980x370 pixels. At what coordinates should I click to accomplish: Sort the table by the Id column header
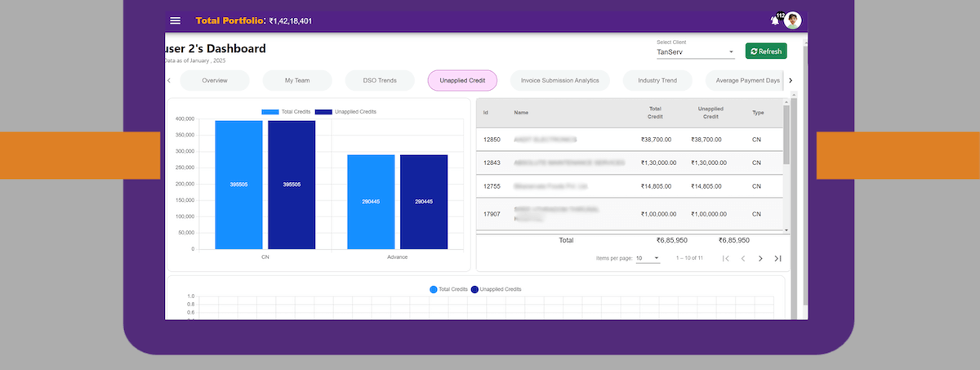(x=486, y=113)
